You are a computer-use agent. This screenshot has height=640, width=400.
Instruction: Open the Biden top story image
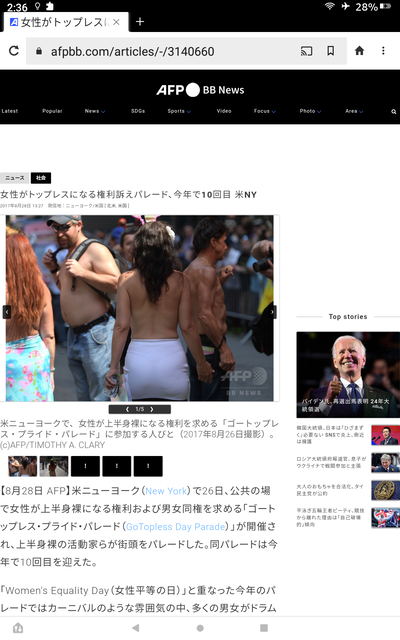pos(348,374)
